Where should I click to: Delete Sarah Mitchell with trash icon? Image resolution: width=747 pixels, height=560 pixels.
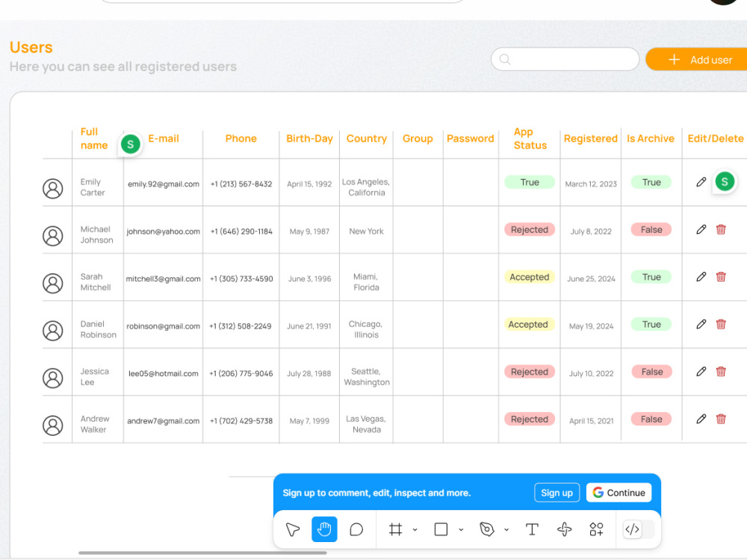click(x=721, y=277)
